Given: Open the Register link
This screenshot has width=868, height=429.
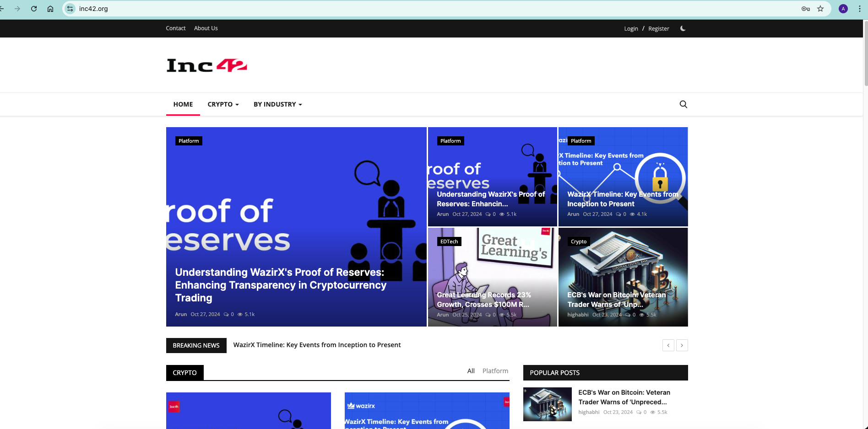Looking at the screenshot, I should click(x=658, y=28).
